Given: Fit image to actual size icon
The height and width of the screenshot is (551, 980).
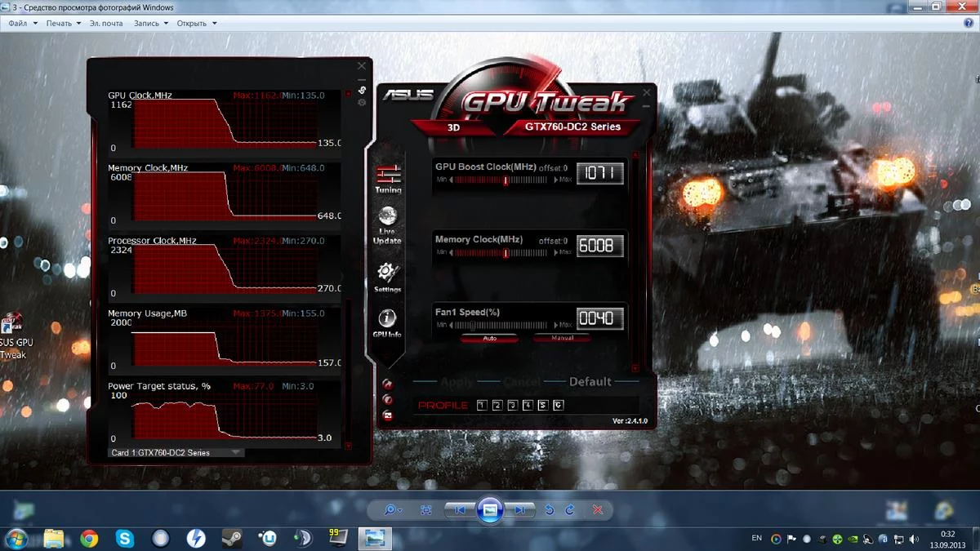Looking at the screenshot, I should click(x=425, y=509).
